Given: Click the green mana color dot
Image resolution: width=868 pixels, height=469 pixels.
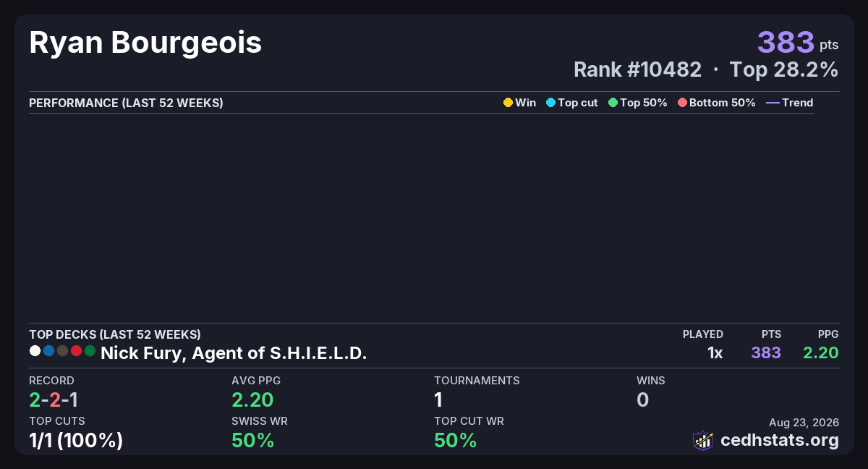Looking at the screenshot, I should coord(90,351).
